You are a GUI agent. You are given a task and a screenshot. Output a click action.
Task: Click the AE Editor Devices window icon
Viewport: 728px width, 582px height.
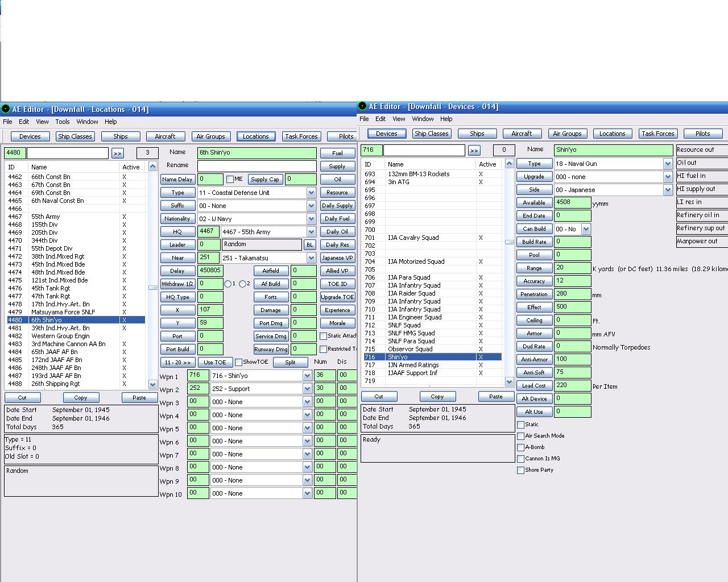pyautogui.click(x=362, y=106)
